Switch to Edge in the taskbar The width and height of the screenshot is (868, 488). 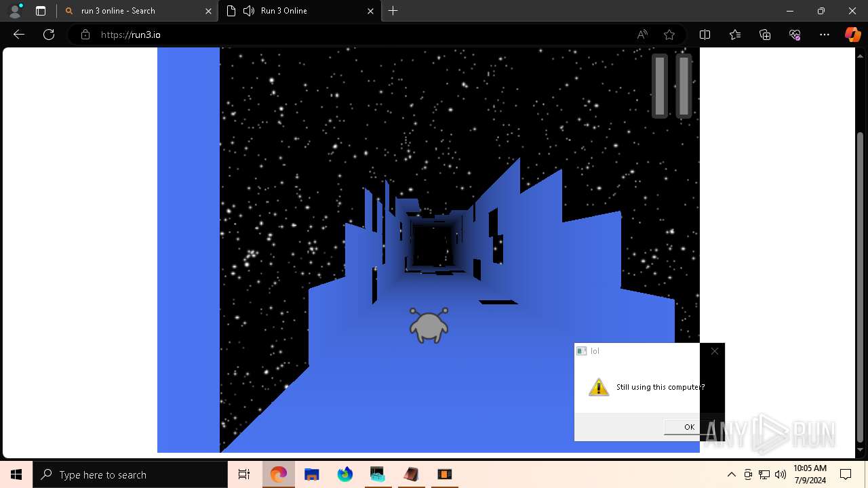[x=279, y=474]
